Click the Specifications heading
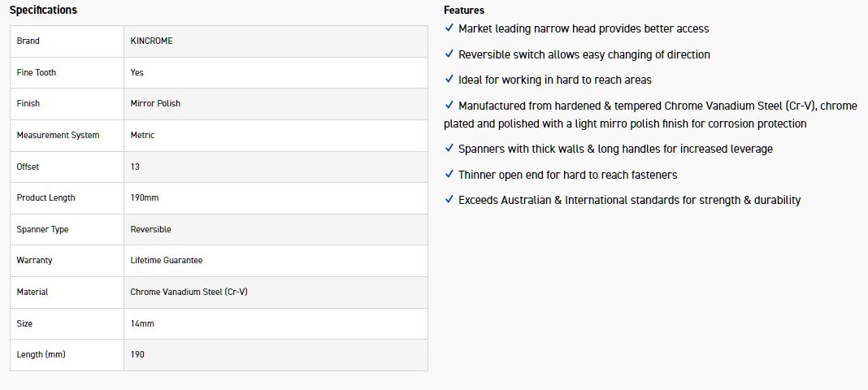 [x=43, y=11]
